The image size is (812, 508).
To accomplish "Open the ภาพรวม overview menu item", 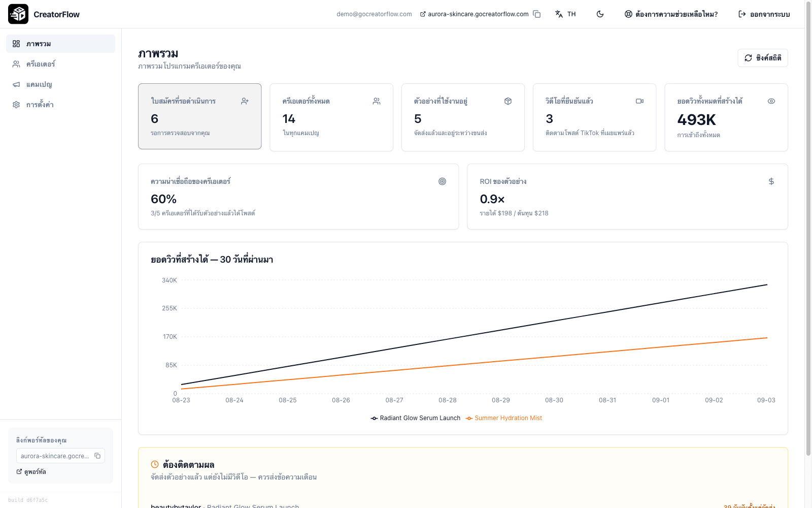I will click(61, 44).
